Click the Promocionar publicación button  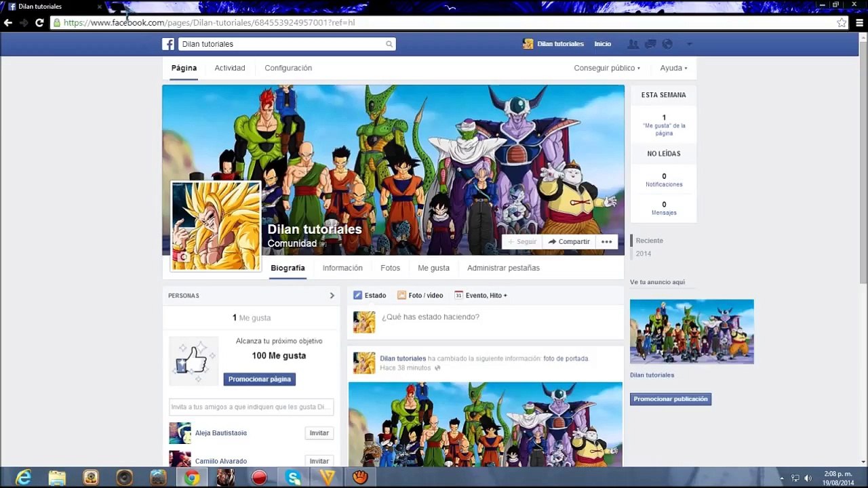671,399
